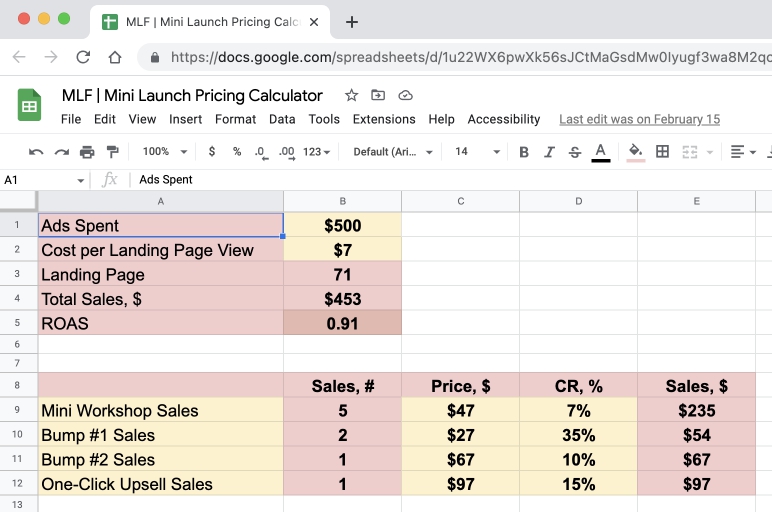Viewport: 772px width, 512px height.
Task: Open the Extensions menu
Action: pos(384,119)
